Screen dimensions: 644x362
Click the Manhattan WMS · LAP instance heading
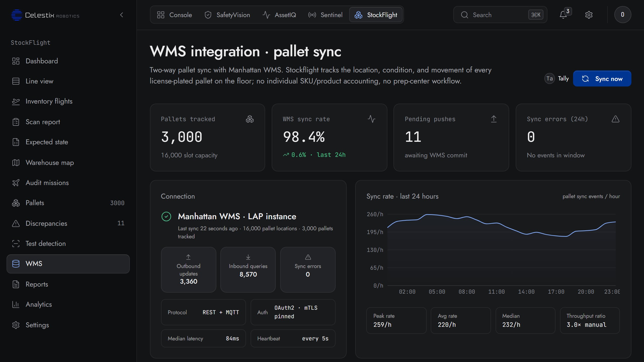click(x=237, y=216)
